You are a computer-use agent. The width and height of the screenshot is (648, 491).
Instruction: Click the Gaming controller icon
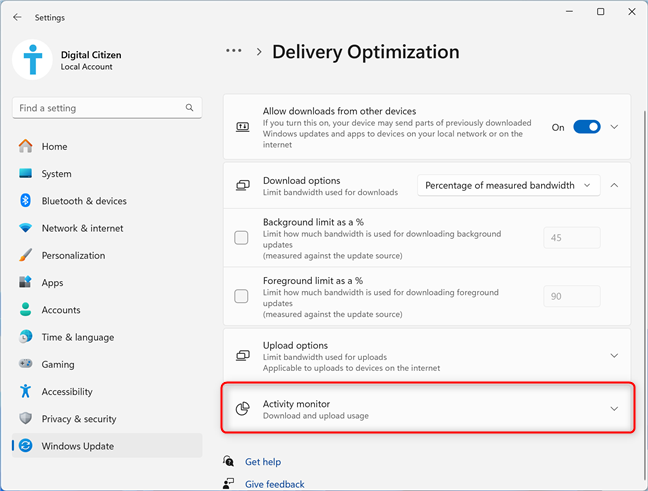pyautogui.click(x=26, y=364)
